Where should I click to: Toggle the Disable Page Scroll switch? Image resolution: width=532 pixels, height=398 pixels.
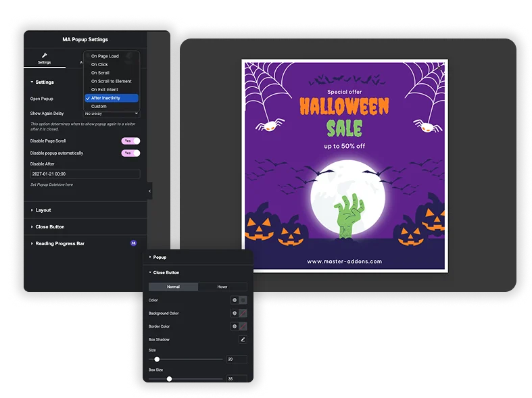click(130, 141)
